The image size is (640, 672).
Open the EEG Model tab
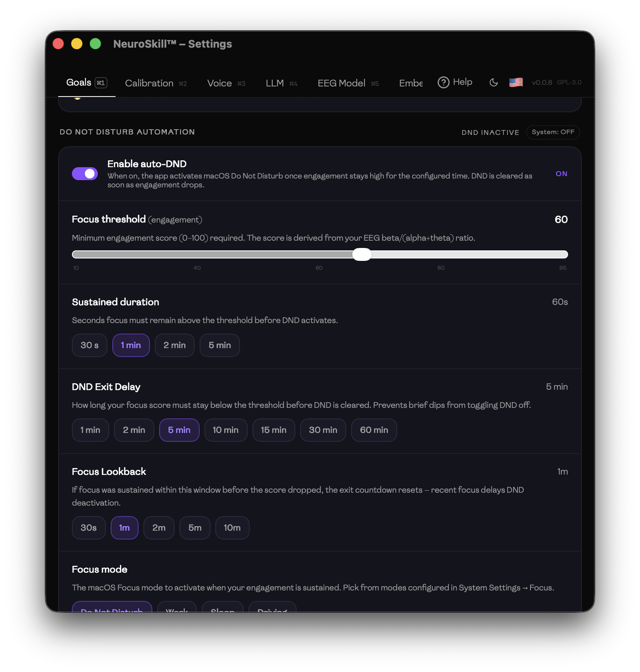tap(341, 83)
